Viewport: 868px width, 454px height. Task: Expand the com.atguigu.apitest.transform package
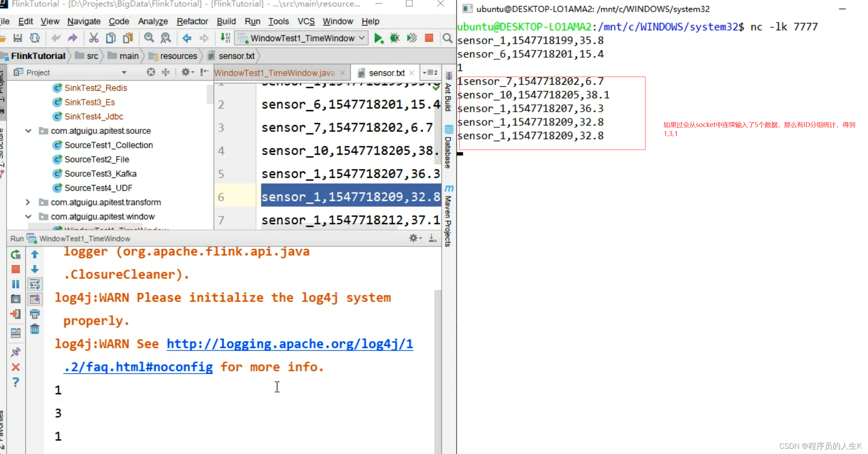(28, 202)
